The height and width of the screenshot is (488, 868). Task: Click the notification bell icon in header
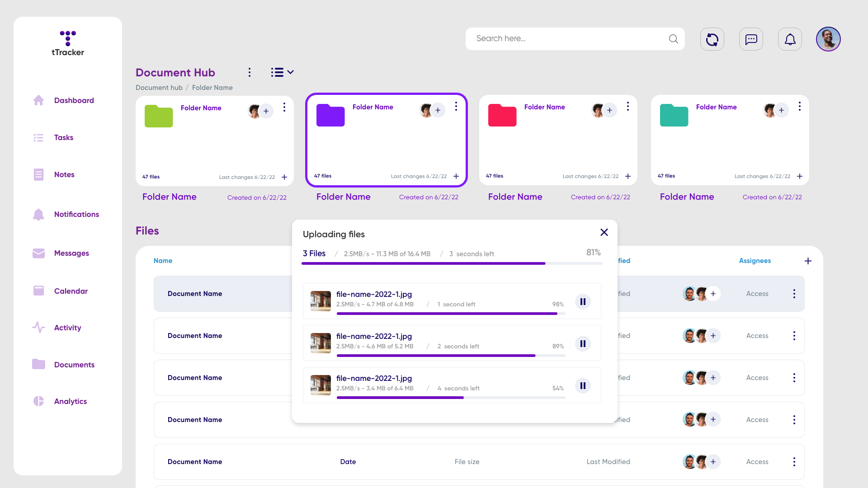point(790,39)
